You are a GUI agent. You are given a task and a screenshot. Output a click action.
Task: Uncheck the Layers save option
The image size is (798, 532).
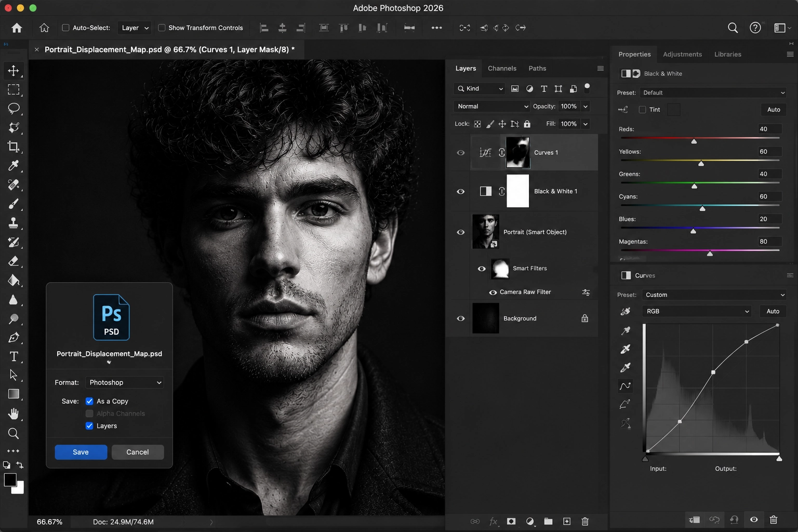(x=89, y=425)
